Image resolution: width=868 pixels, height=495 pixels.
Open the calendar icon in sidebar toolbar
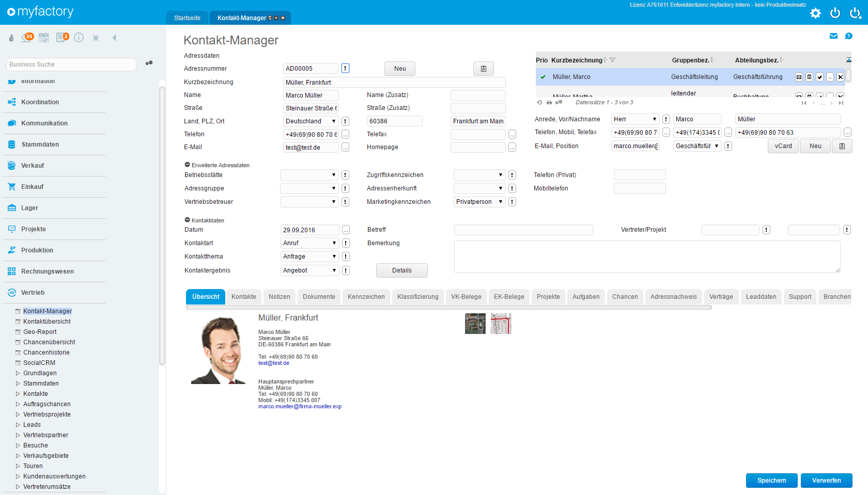pyautogui.click(x=44, y=38)
